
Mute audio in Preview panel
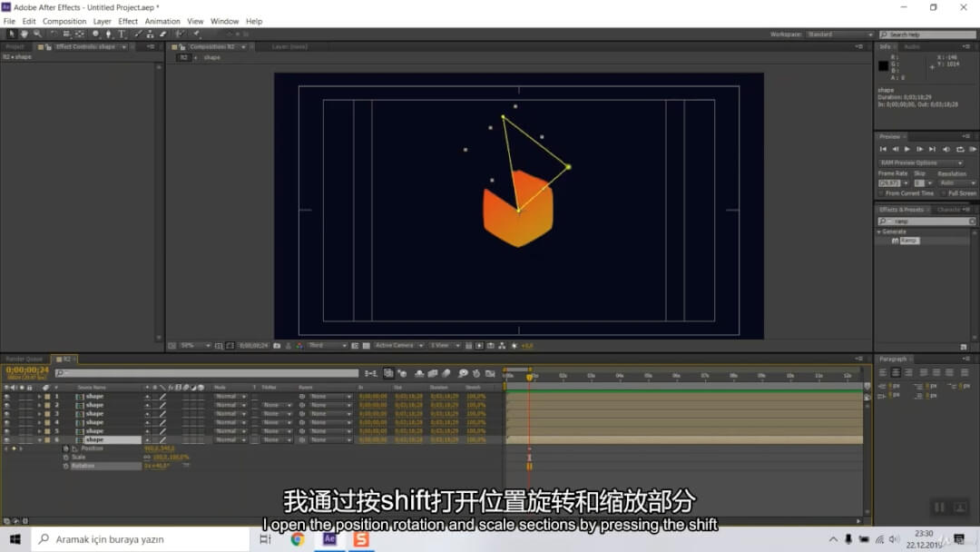tap(946, 150)
